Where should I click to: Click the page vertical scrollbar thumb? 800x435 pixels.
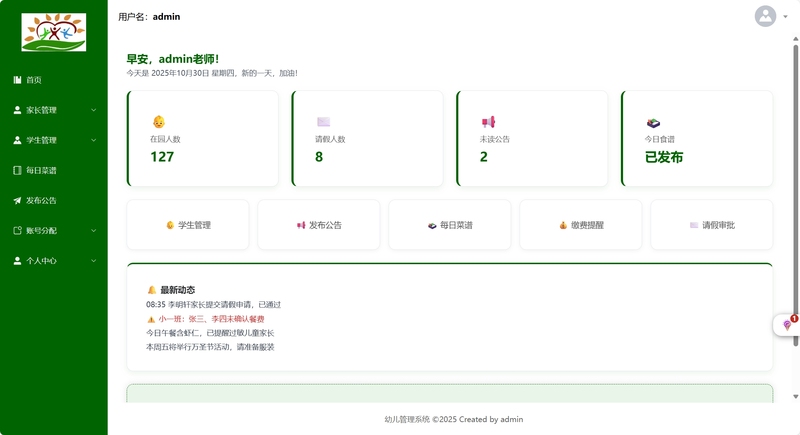point(795,195)
